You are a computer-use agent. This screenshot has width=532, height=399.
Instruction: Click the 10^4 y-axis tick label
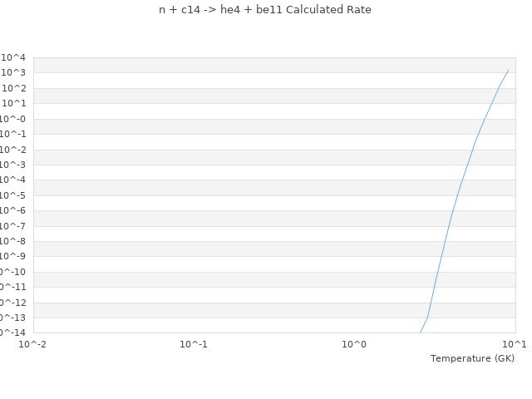[13, 57]
